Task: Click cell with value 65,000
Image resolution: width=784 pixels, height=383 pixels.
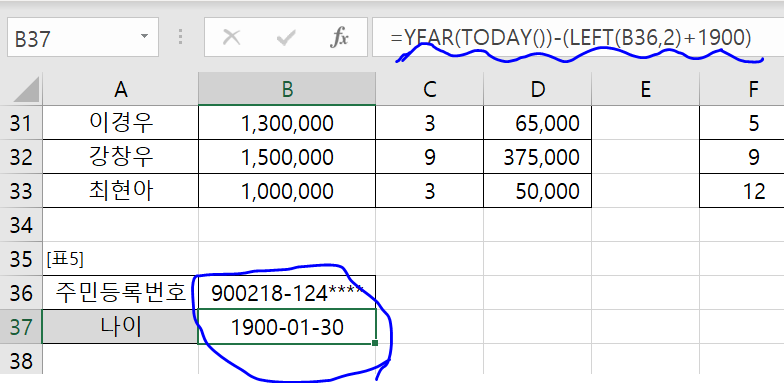Action: coord(538,122)
